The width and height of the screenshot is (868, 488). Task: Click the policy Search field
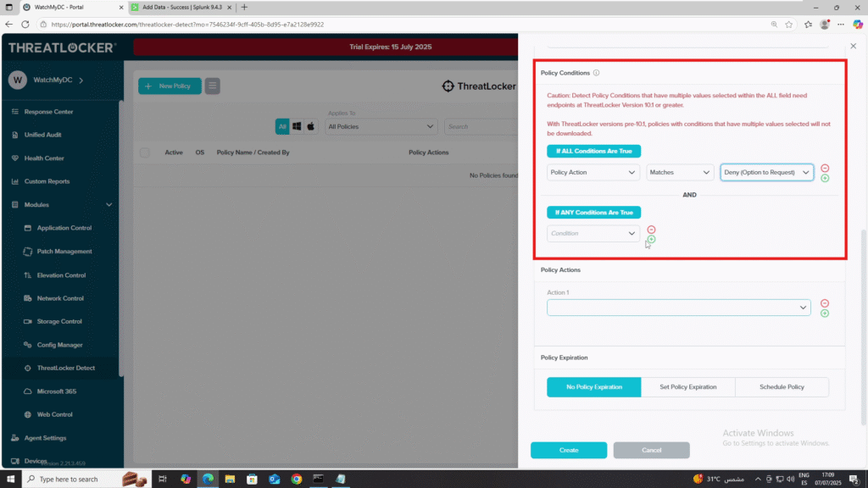[x=481, y=127]
